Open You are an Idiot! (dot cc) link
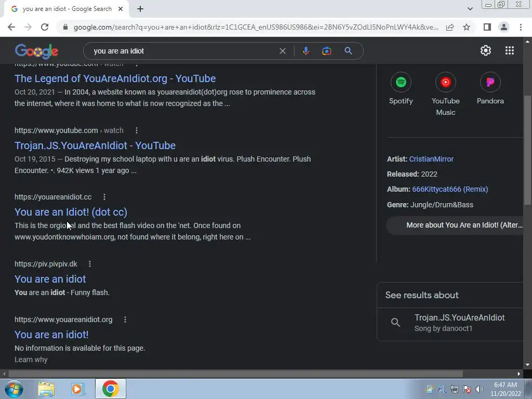The width and height of the screenshot is (532, 399). (x=71, y=212)
